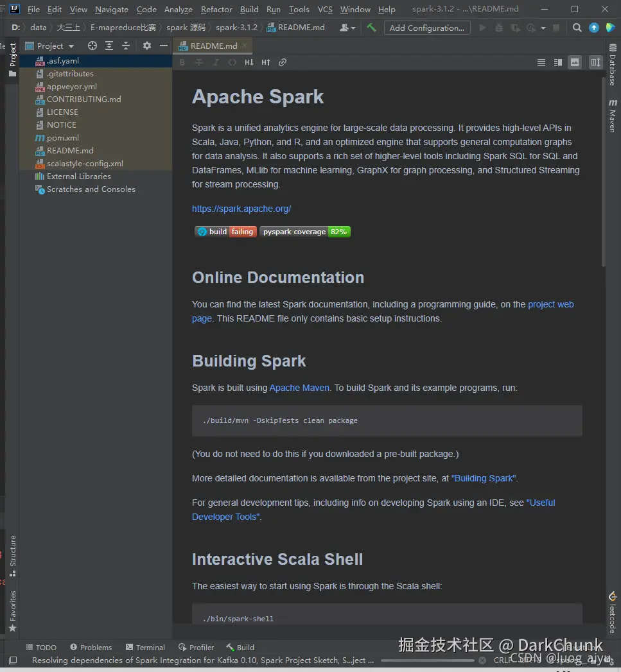
Task: Open the Favorites side tab
Action: tap(13, 611)
